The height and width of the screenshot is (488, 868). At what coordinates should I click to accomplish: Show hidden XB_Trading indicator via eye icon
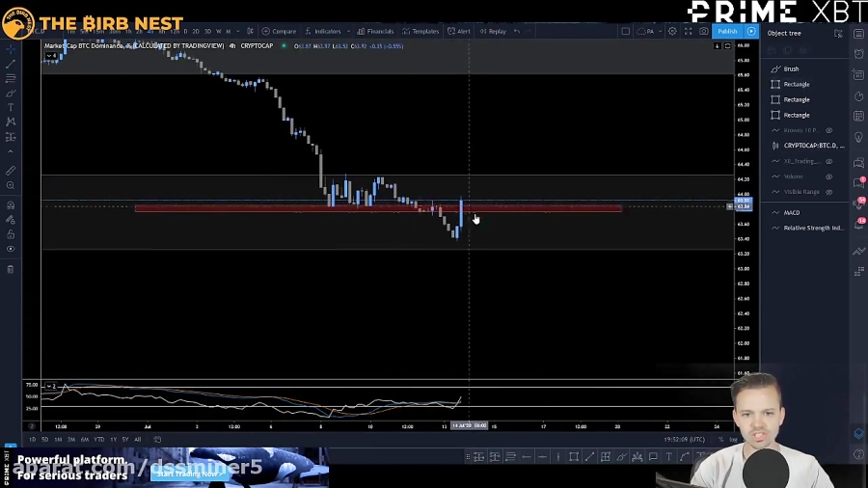tap(829, 162)
